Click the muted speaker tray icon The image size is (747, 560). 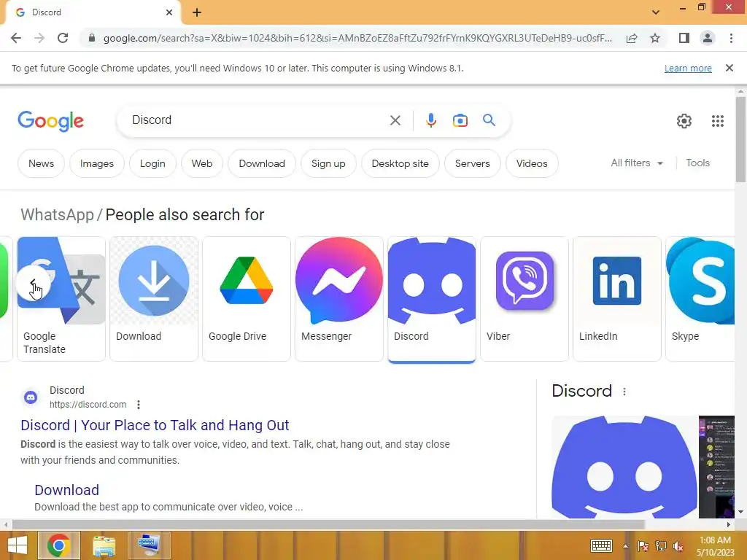[x=678, y=546]
